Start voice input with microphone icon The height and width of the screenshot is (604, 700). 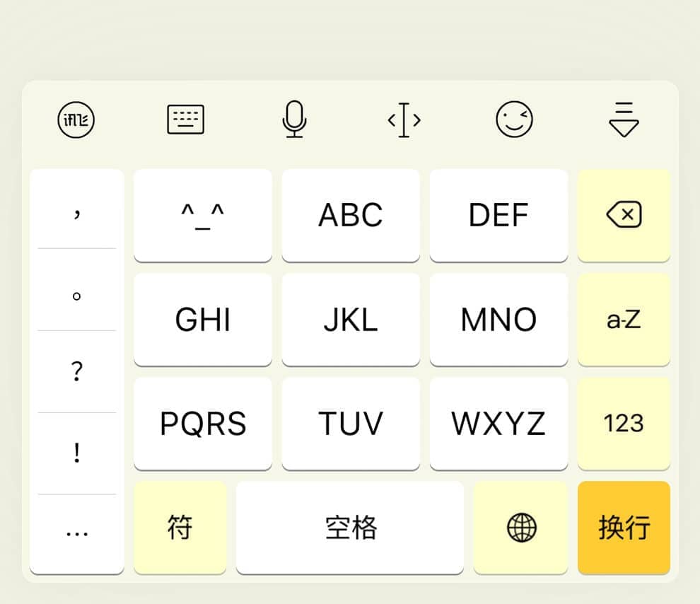click(x=294, y=120)
